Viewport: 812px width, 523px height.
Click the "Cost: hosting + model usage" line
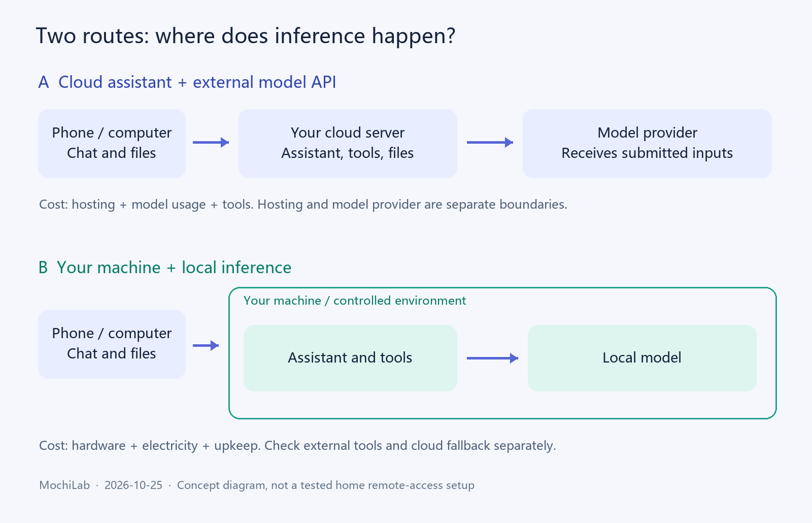[303, 204]
